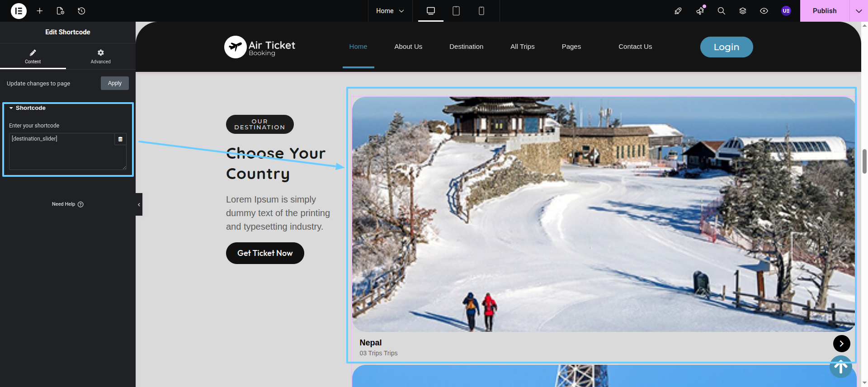Viewport: 868px width, 387px height.
Task: Switch to mobile view mode
Action: (x=481, y=11)
